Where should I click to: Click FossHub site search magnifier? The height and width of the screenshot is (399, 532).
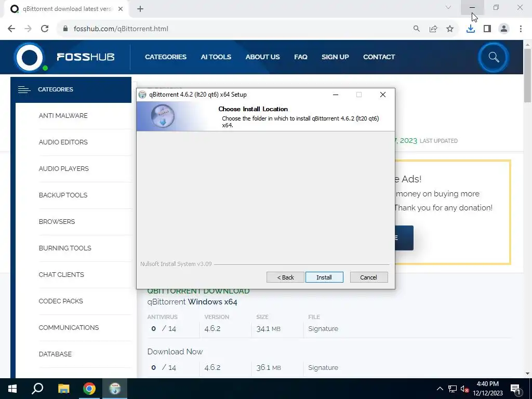tap(494, 57)
